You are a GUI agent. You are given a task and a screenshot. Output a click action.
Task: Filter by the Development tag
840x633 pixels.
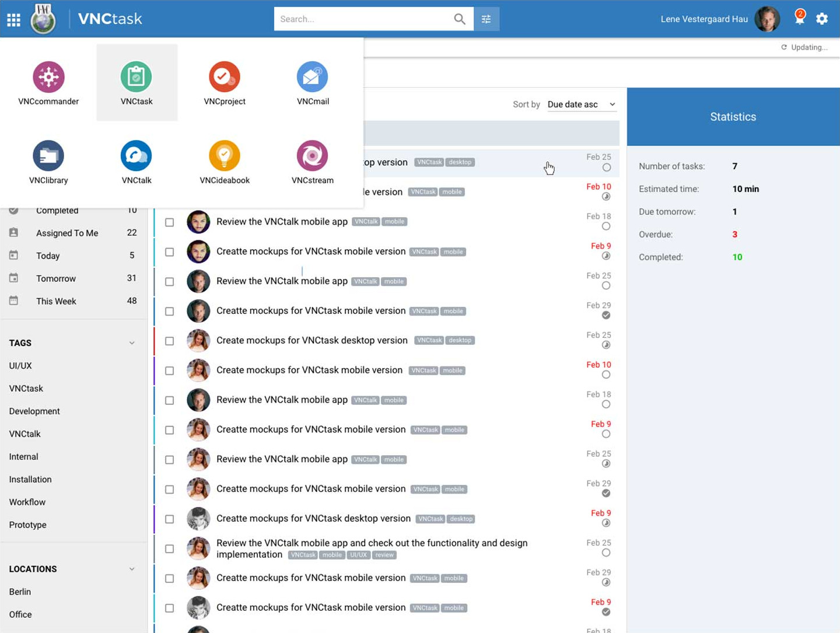coord(34,411)
